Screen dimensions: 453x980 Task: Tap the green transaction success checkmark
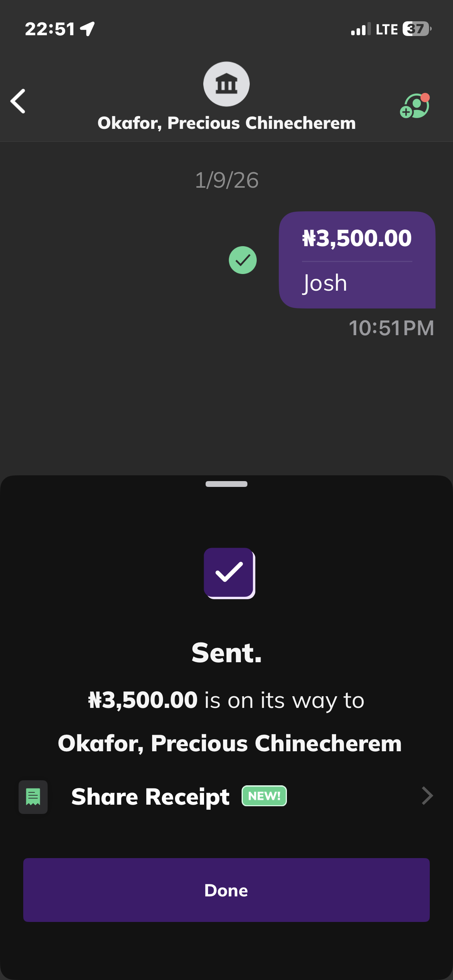click(243, 260)
